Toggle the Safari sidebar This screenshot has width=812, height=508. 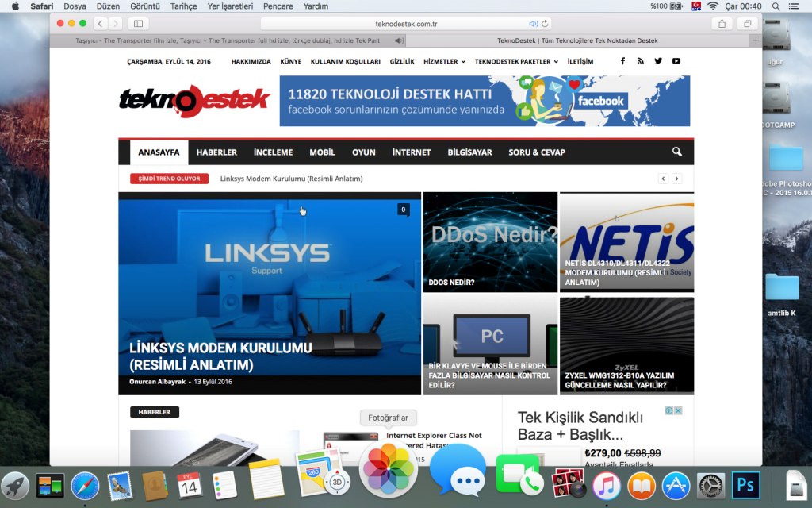pos(138,24)
